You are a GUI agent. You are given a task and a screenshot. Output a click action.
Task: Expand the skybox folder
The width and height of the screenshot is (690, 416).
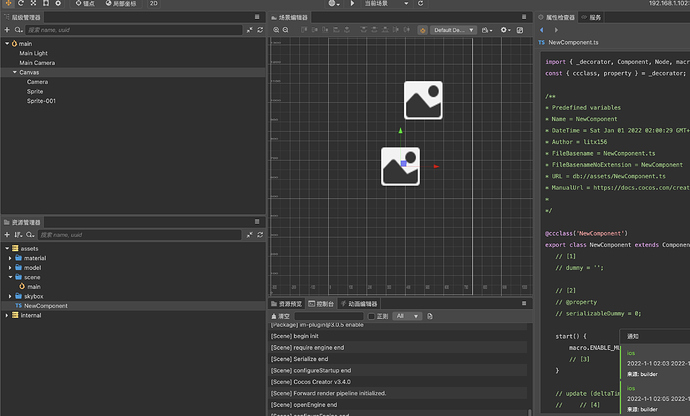(x=10, y=296)
